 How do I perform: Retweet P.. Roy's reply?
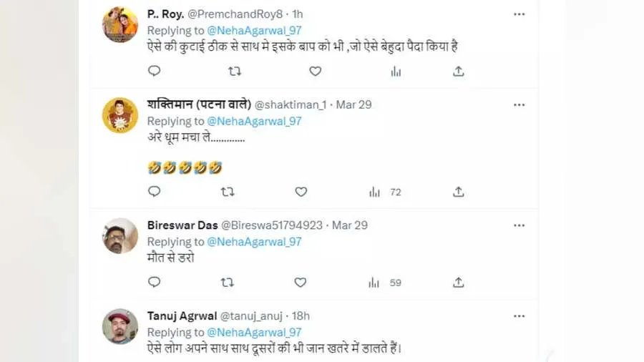234,71
